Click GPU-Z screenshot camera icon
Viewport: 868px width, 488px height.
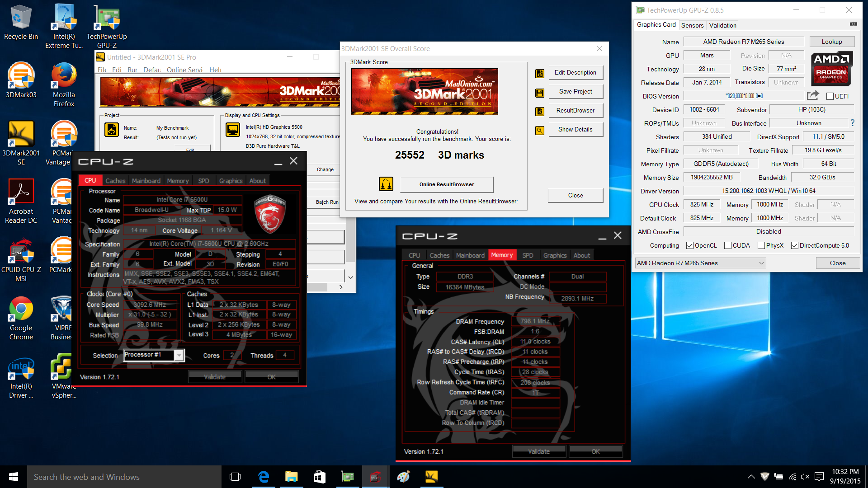(853, 24)
